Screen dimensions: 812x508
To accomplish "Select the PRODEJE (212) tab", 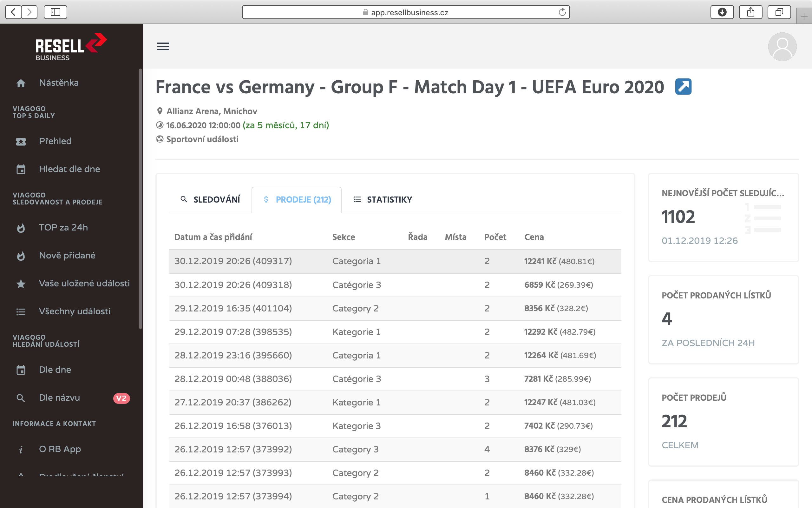I will click(297, 200).
